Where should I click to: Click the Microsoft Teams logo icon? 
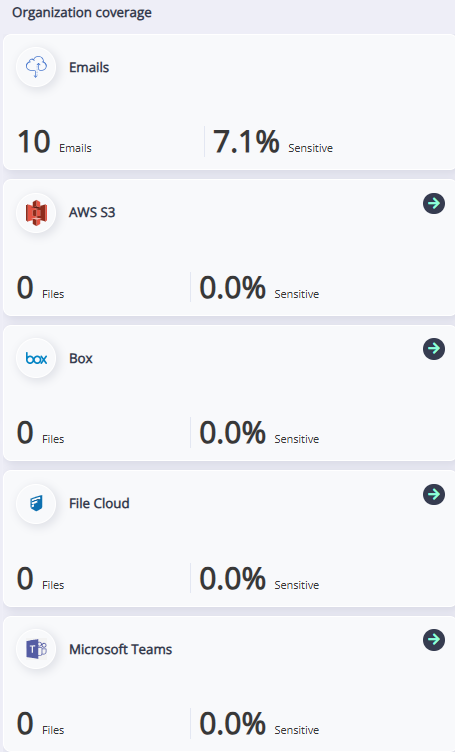[36, 649]
